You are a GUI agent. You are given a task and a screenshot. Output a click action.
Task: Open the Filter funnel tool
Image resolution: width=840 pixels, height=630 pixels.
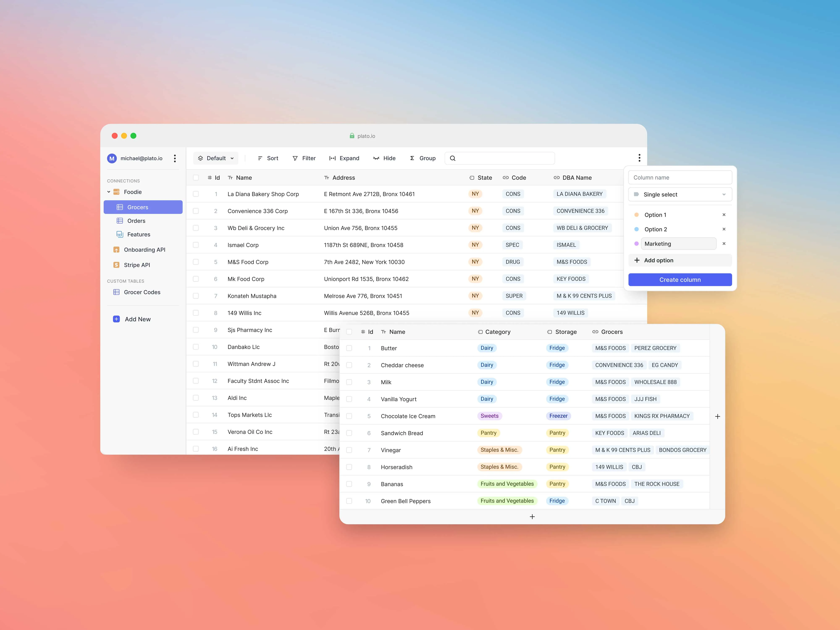[x=295, y=158]
